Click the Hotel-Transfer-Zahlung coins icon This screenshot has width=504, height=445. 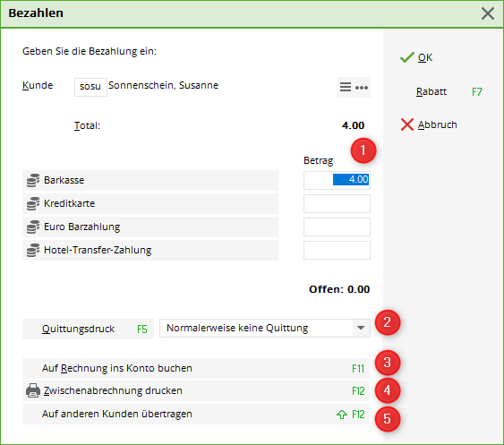[x=33, y=250]
